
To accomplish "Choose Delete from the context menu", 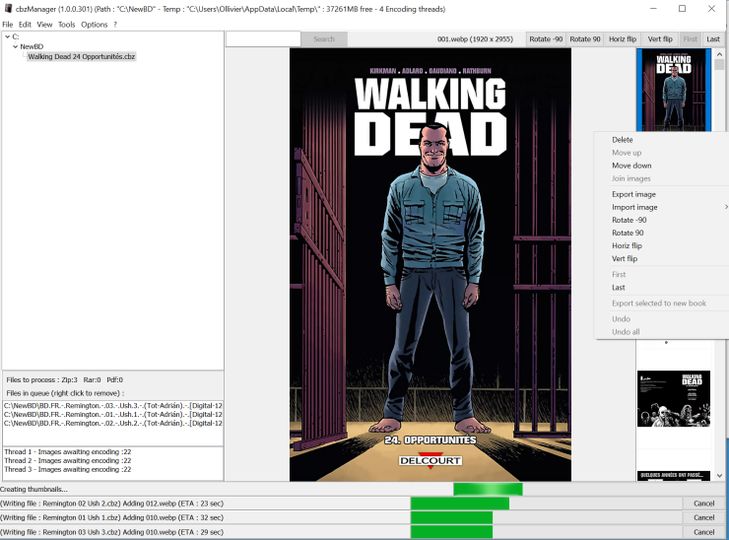I will [622, 140].
